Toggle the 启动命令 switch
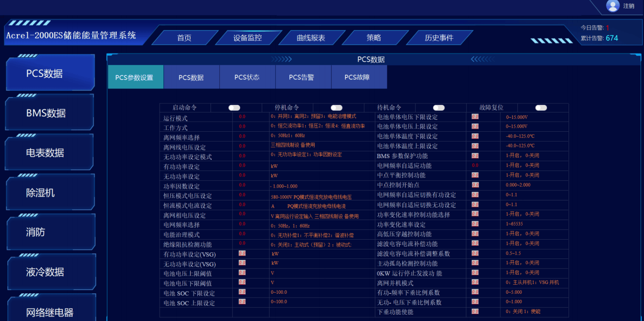The image size is (644, 321). 234,108
